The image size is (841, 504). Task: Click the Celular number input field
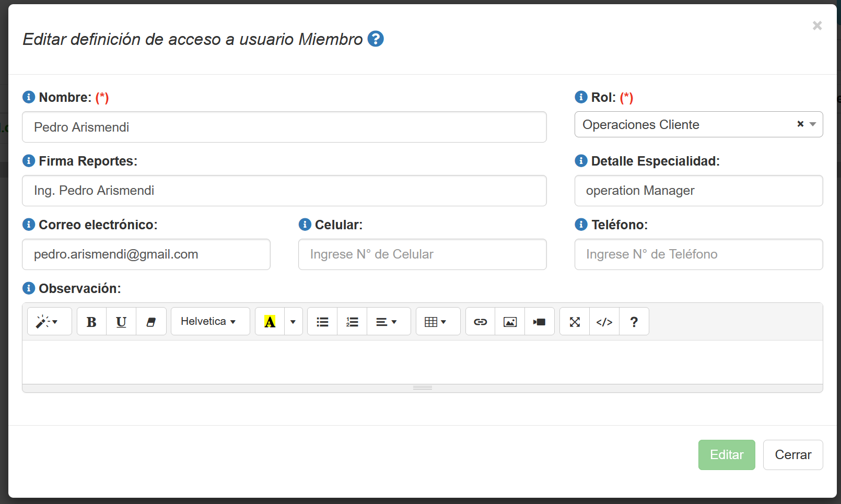[422, 254]
